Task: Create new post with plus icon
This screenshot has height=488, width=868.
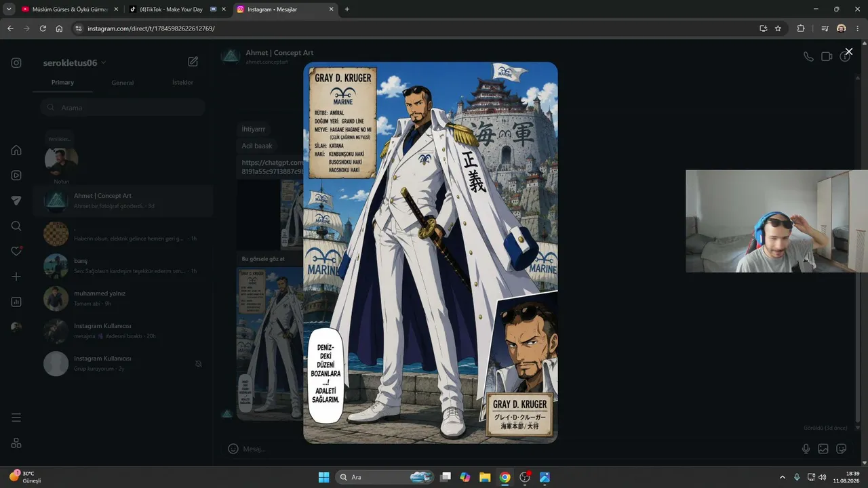Action: coord(16,277)
